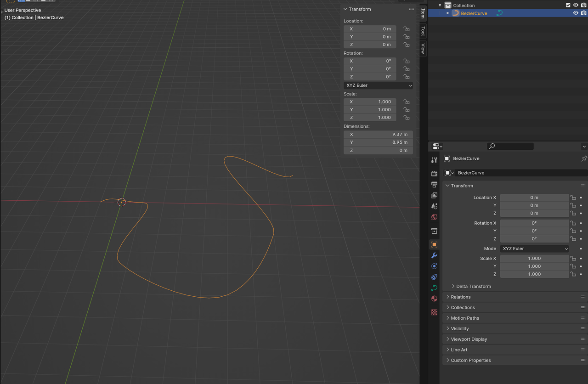Open the Curve Data properties tab icon
The width and height of the screenshot is (588, 384).
pos(434,288)
